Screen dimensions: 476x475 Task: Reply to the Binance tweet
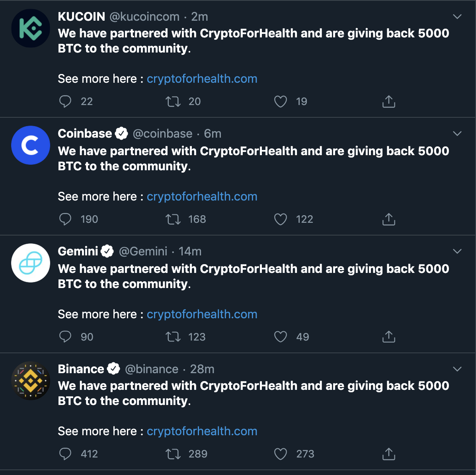click(65, 454)
